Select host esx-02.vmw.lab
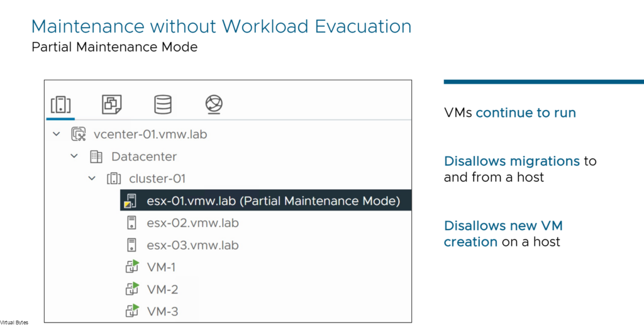The image size is (644, 325). pos(192,223)
